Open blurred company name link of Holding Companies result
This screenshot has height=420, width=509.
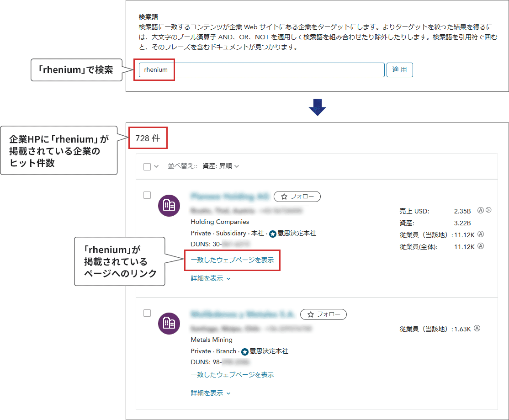(230, 197)
